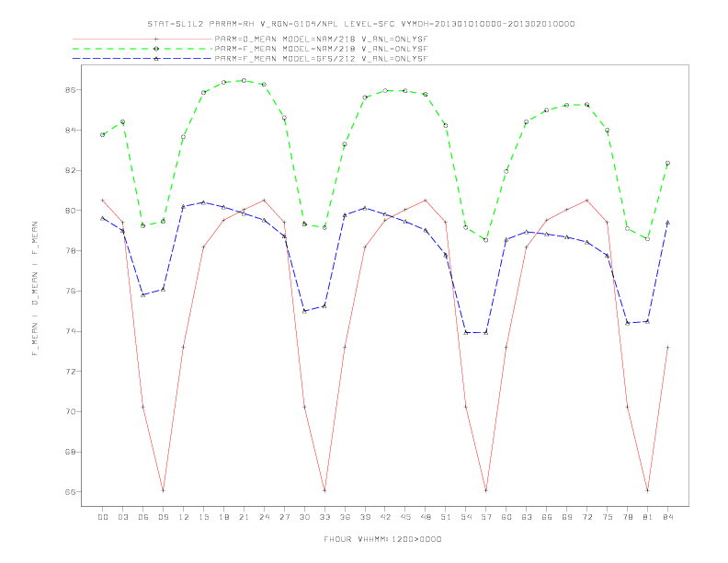728x563 pixels.
Task: Click the x-axis tick label 42
Action: click(x=385, y=517)
